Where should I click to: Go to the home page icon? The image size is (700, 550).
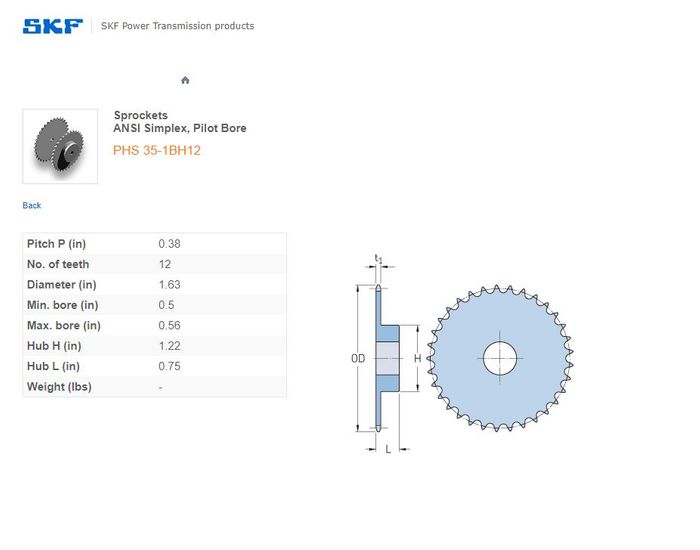(x=185, y=80)
